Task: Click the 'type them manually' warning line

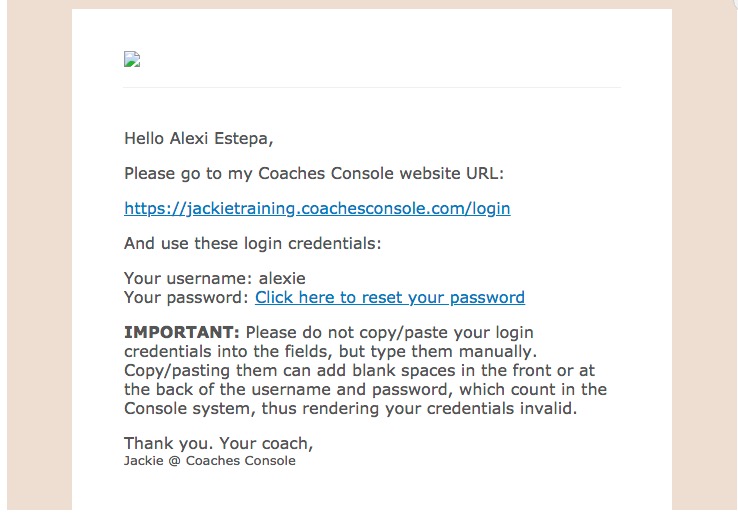Action: tap(330, 351)
